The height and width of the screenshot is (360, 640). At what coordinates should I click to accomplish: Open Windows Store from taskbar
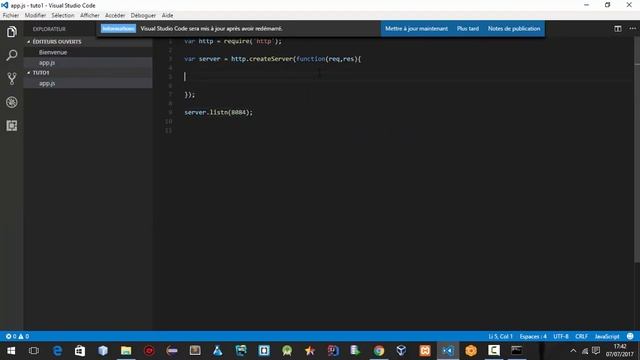(80, 351)
